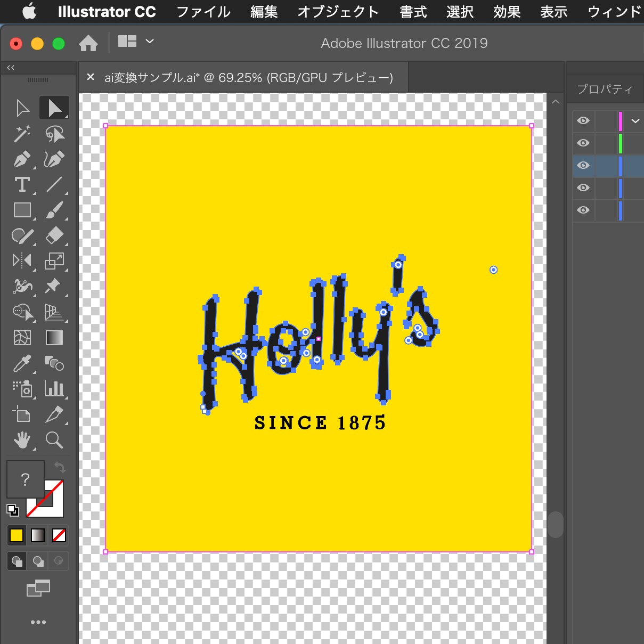Select the Perspective Grid tool
The height and width of the screenshot is (644, 644).
pos(54,312)
